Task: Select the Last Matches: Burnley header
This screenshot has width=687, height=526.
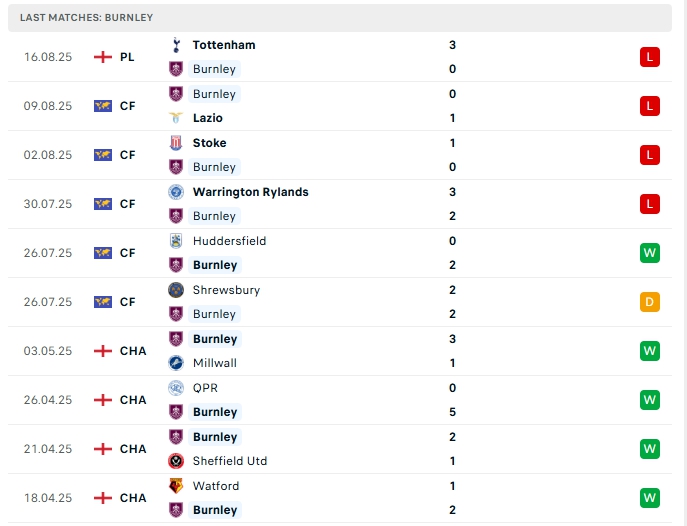Action: click(87, 18)
